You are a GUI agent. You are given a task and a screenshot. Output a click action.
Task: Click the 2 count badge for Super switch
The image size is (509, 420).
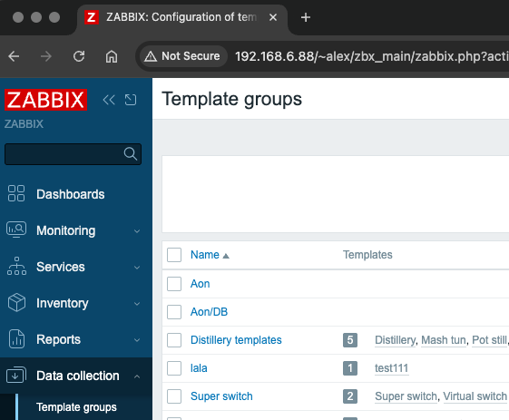[x=350, y=396]
